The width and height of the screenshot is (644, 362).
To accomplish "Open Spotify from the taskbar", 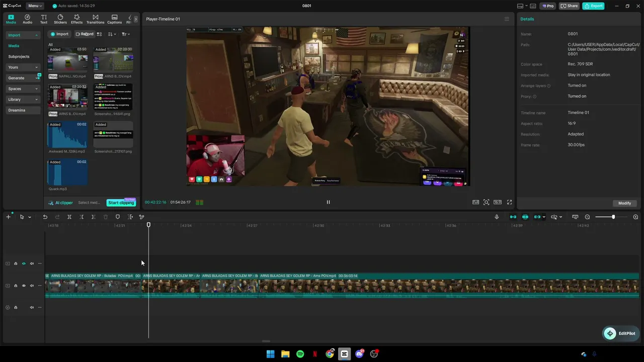I will click(x=300, y=354).
